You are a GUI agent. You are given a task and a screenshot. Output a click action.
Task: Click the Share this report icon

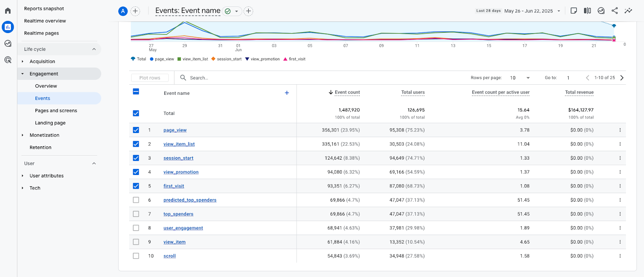point(615,11)
